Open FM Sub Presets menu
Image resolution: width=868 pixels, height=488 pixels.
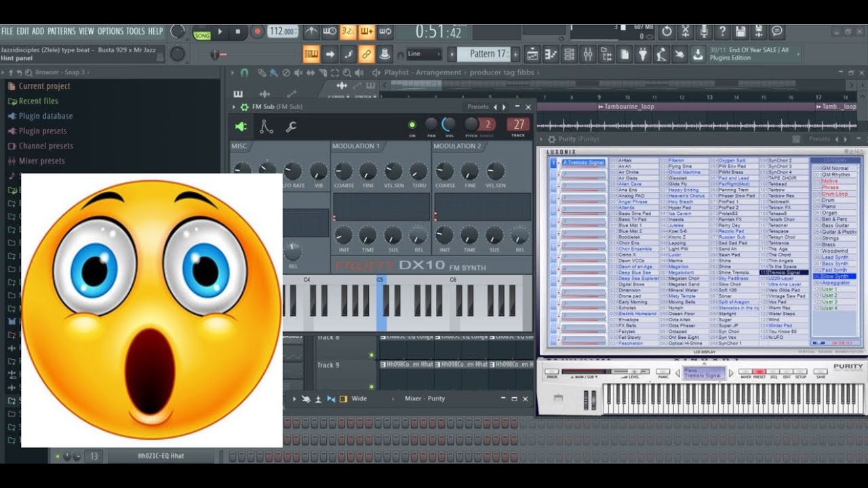click(x=478, y=107)
